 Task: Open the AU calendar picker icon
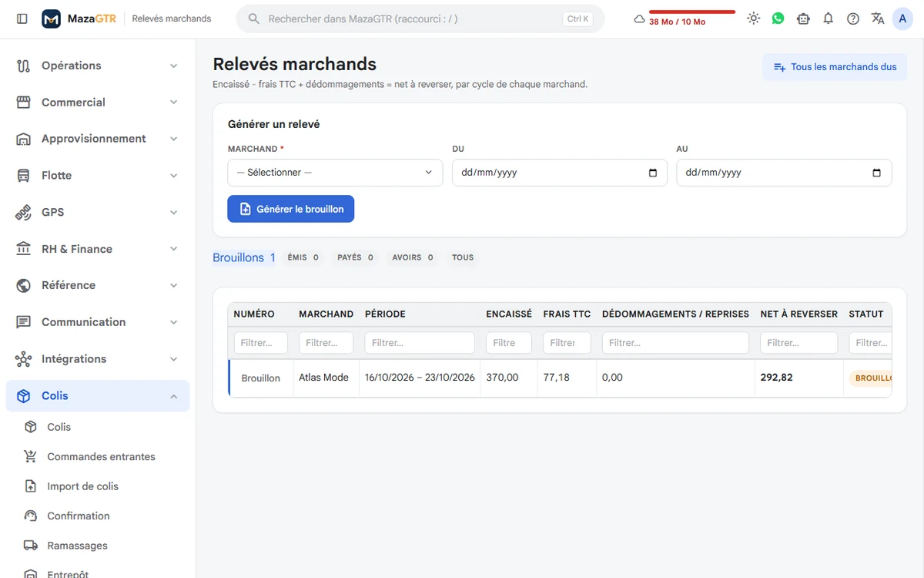coord(877,173)
